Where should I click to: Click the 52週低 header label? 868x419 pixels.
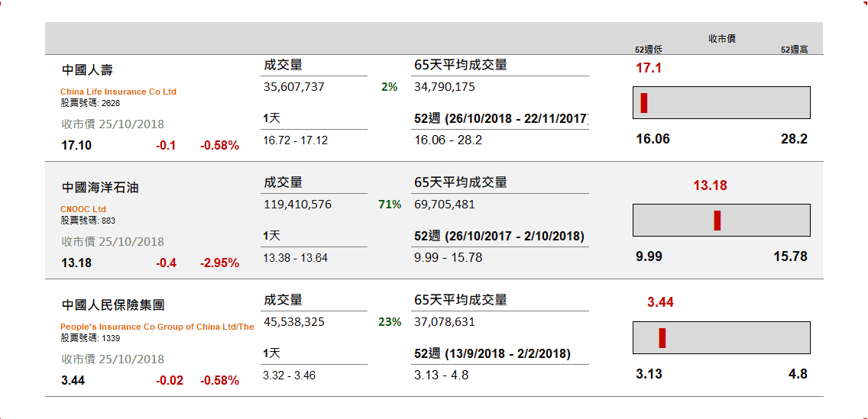[649, 50]
